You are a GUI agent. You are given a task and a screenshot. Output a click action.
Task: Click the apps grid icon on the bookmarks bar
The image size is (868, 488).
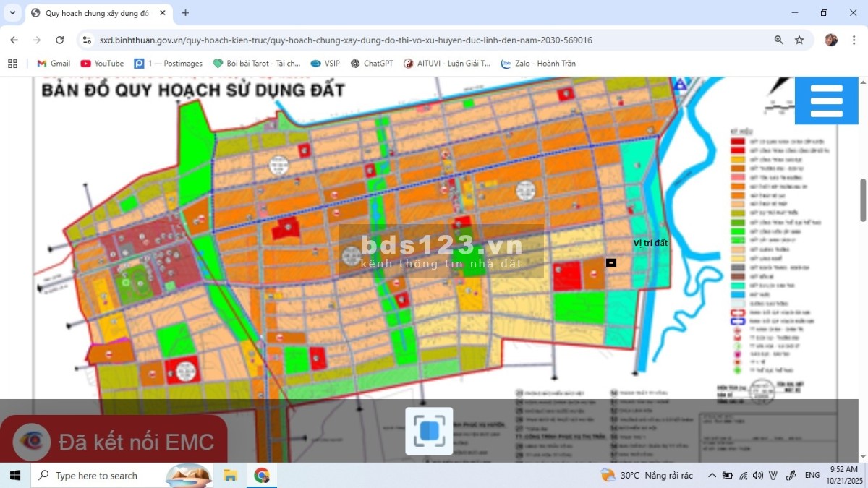pos(12,64)
